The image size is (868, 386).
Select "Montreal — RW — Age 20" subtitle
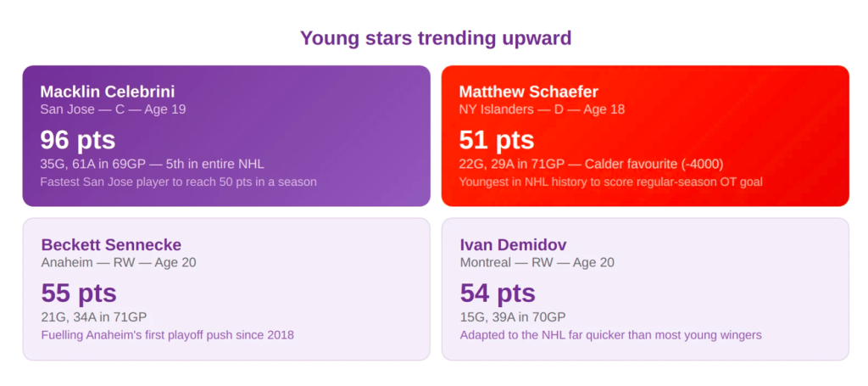[537, 262]
